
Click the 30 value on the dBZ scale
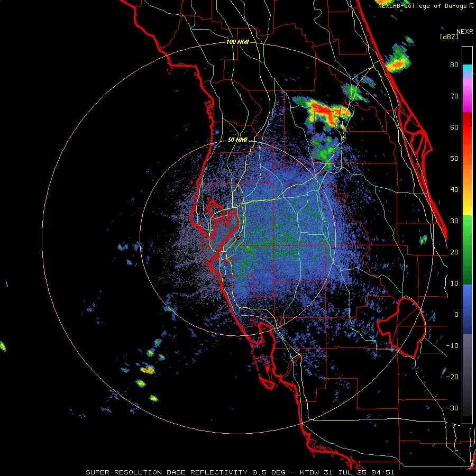click(x=454, y=221)
